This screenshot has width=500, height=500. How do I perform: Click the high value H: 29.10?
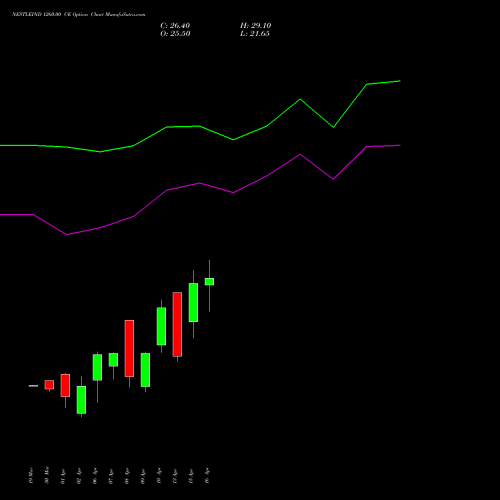255,26
